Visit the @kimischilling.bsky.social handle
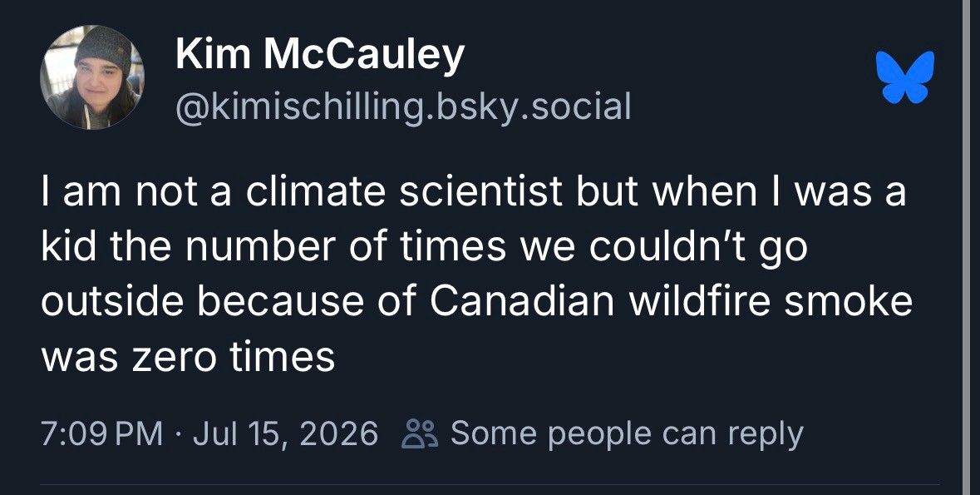This screenshot has width=980, height=495. click(403, 106)
